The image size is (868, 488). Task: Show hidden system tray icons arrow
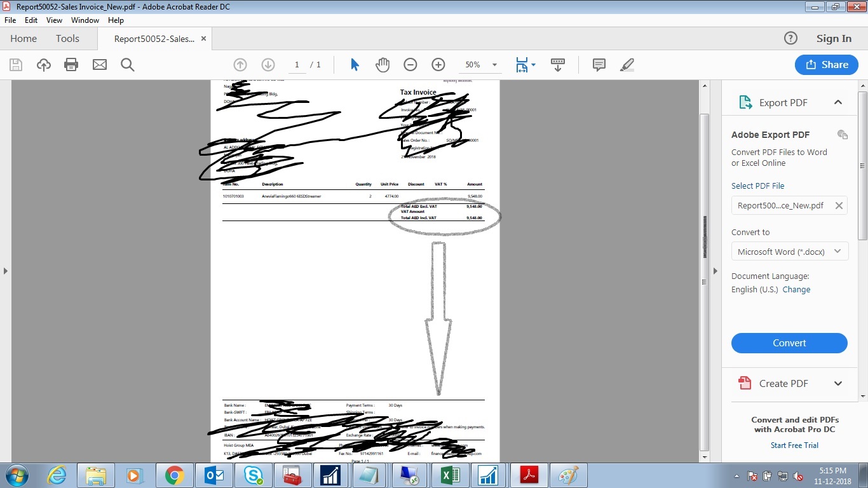point(736,475)
